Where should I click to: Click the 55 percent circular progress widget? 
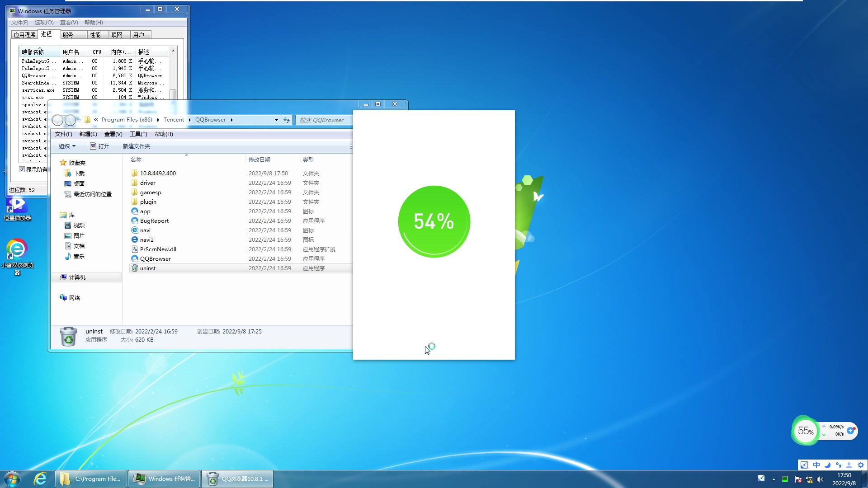[805, 431]
